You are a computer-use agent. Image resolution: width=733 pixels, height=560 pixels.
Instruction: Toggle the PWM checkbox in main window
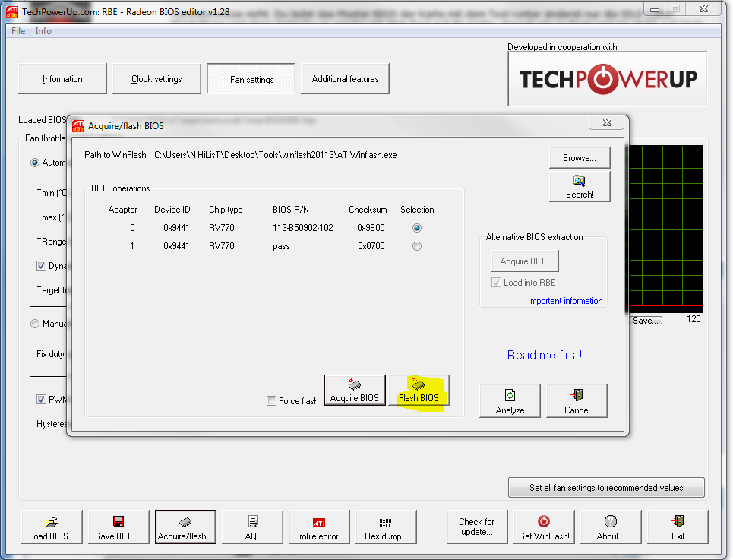point(41,399)
